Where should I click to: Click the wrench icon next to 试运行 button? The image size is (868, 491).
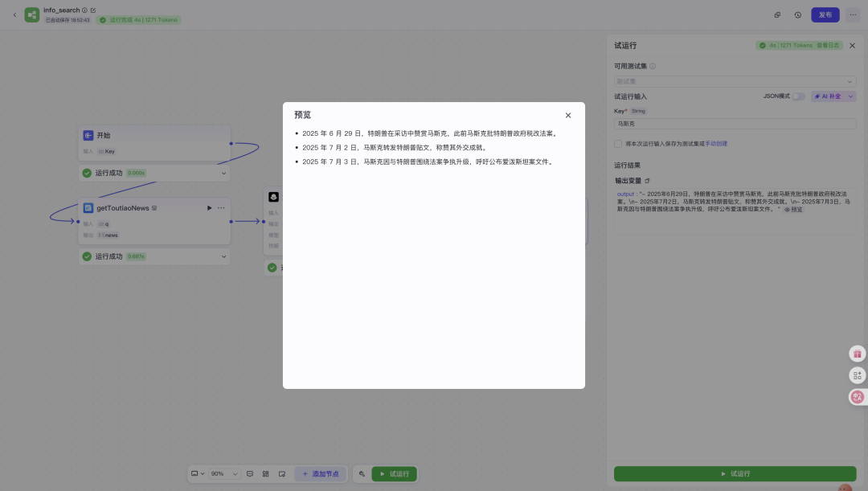click(362, 473)
